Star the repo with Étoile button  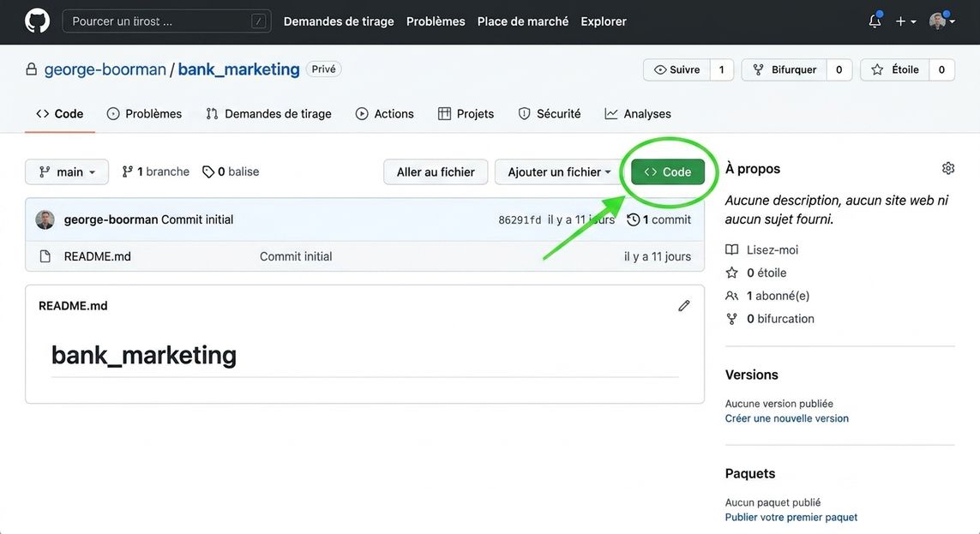[x=895, y=70]
